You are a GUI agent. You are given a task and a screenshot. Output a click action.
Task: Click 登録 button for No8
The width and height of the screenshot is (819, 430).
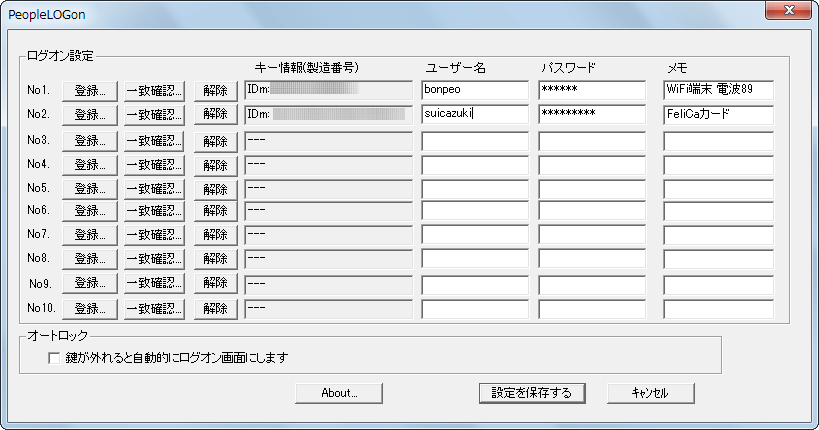click(90, 259)
